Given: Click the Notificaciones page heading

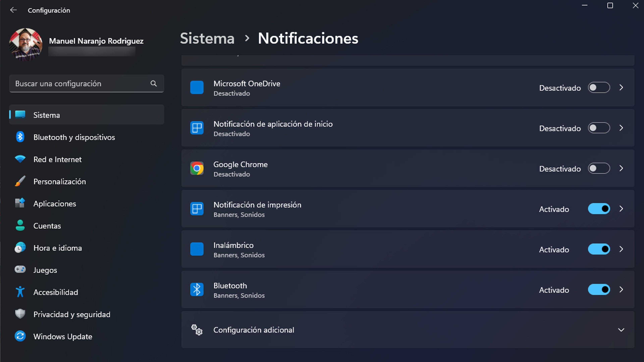Looking at the screenshot, I should (308, 39).
